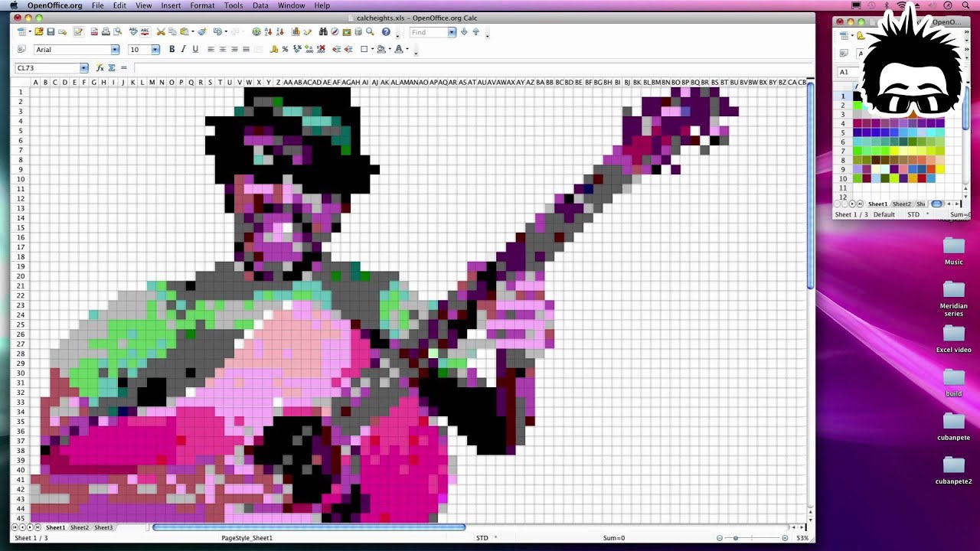This screenshot has width=980, height=551.
Task: Open the Music folder on desktop
Action: tap(954, 251)
